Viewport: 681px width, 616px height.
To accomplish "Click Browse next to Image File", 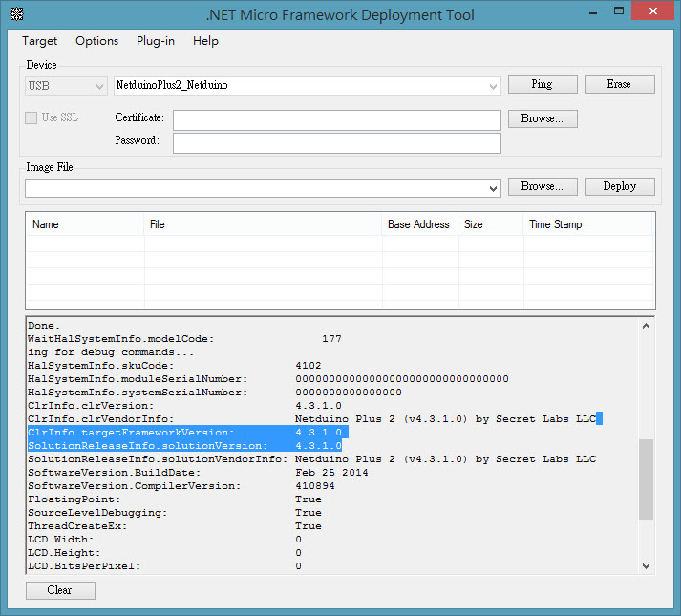I will click(x=543, y=186).
